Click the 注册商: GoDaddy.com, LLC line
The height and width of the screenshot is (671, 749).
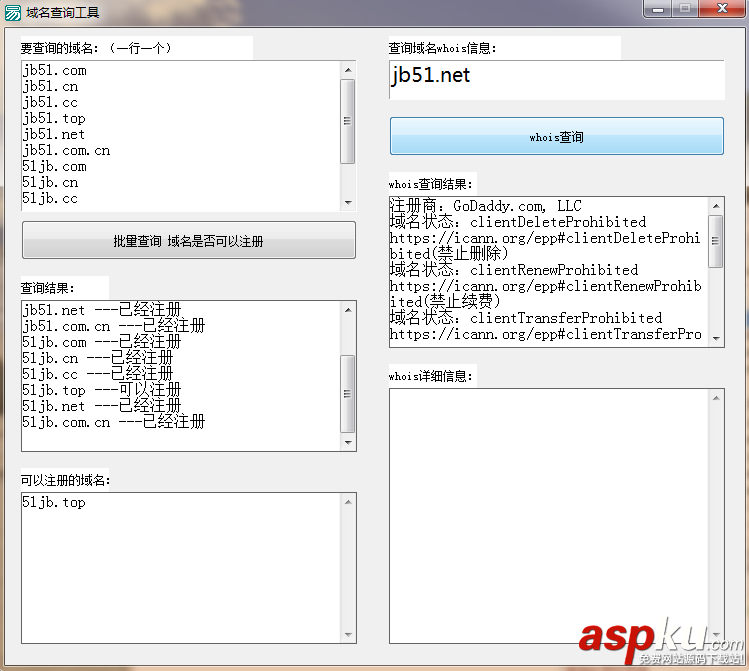click(486, 206)
